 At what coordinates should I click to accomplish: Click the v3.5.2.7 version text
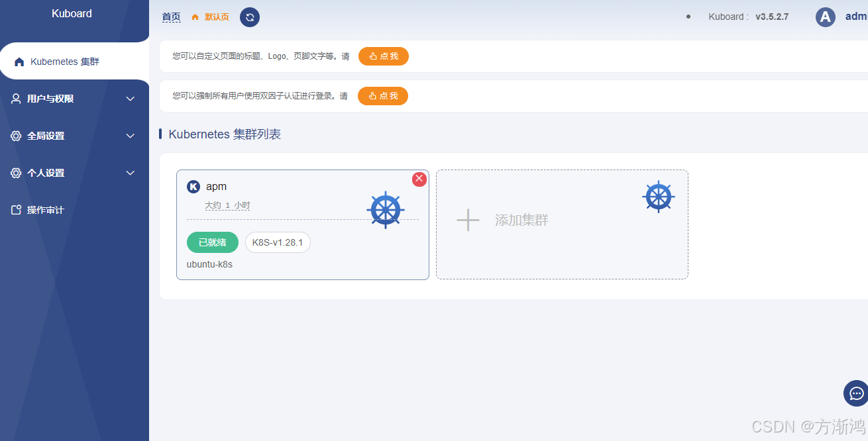pyautogui.click(x=772, y=17)
